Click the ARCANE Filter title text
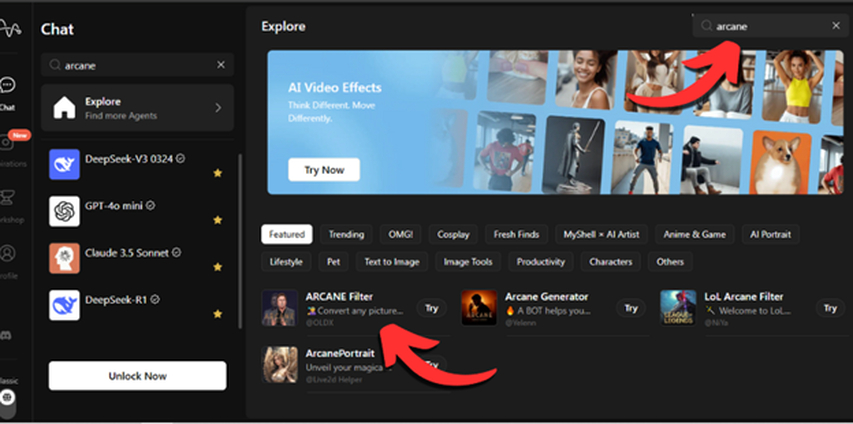This screenshot has width=853, height=424. coord(339,297)
